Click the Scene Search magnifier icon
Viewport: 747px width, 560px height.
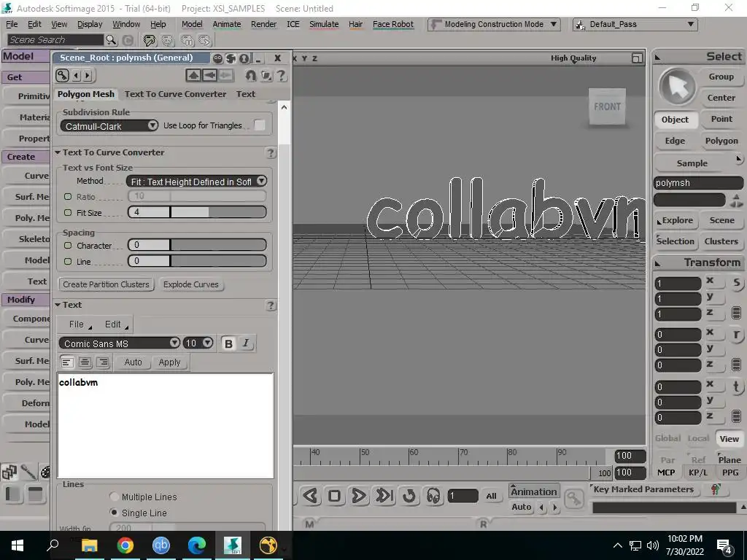tap(111, 40)
